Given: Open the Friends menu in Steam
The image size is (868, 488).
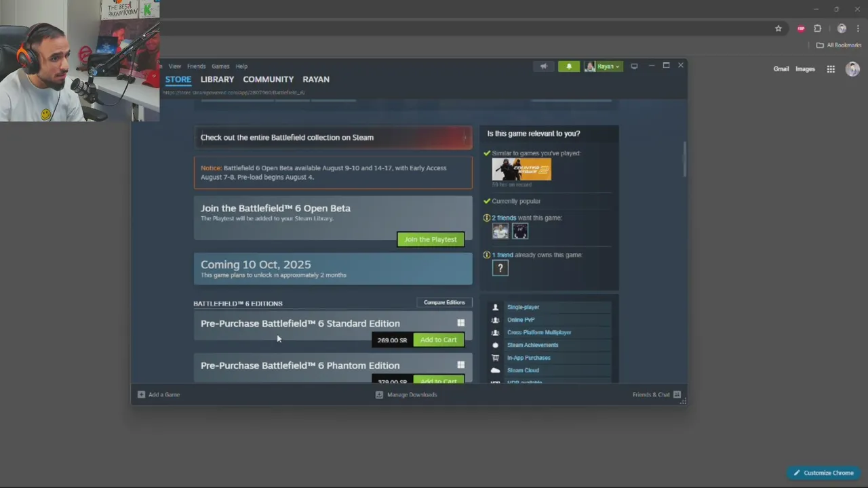Looking at the screenshot, I should point(197,66).
